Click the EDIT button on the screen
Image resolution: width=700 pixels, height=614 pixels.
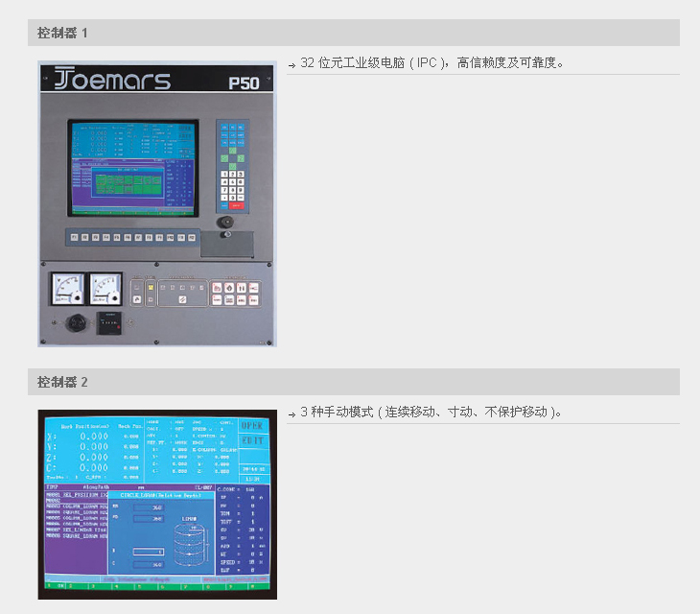pos(251,440)
